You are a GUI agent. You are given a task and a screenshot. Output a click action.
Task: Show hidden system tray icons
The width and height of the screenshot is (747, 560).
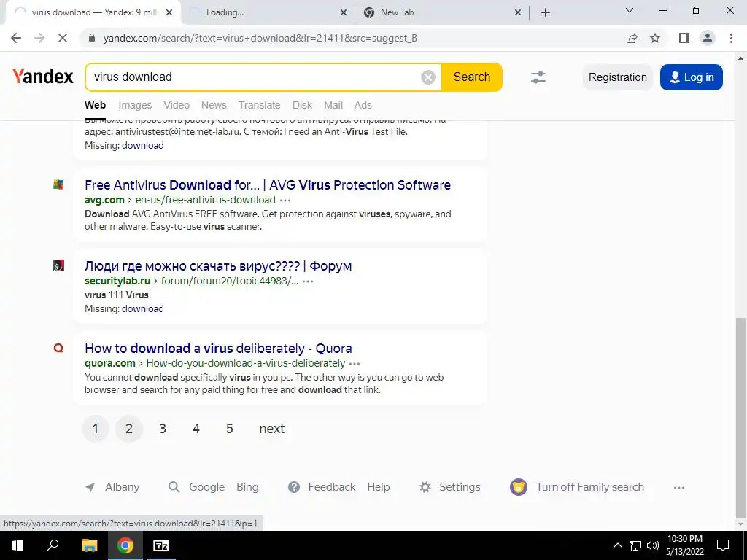617,545
